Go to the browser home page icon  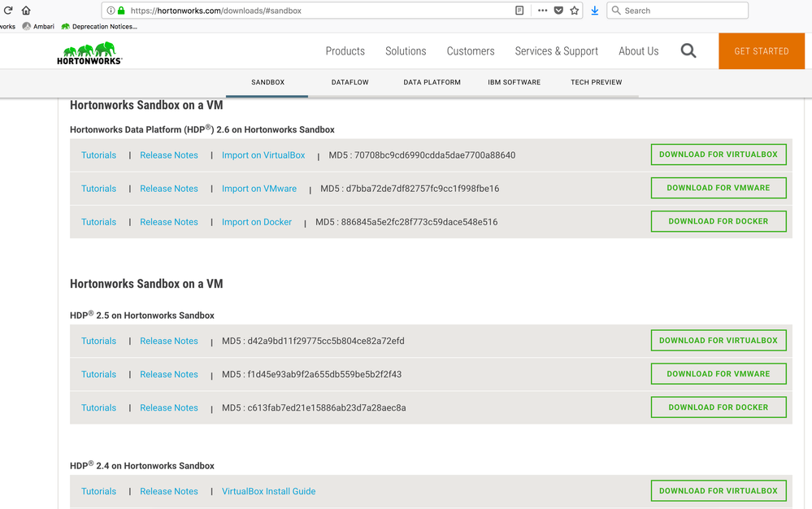26,11
